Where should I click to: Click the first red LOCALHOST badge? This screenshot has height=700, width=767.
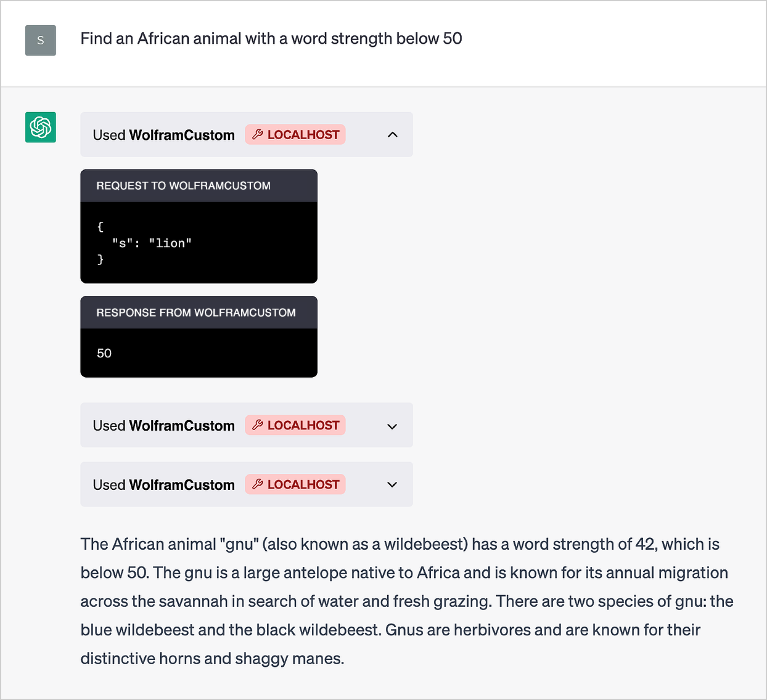(x=295, y=134)
